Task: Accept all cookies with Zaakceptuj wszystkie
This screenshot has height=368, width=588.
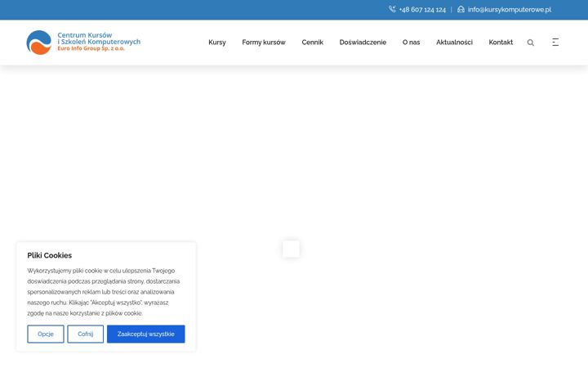Action: point(146,334)
